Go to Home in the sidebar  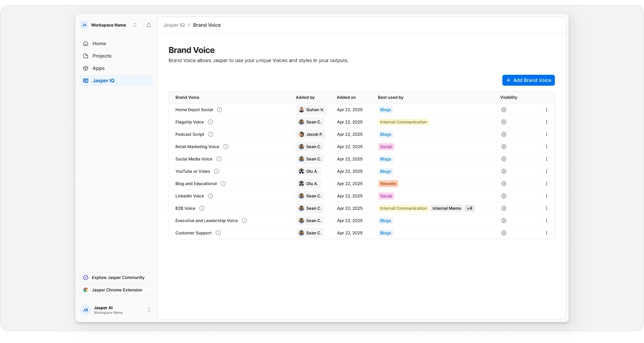pyautogui.click(x=117, y=43)
